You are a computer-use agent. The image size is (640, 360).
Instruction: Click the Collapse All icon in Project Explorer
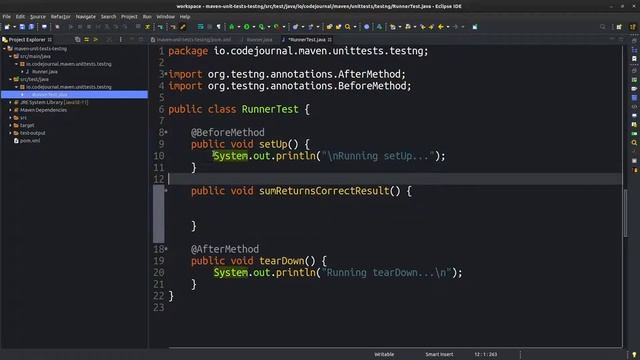78,40
